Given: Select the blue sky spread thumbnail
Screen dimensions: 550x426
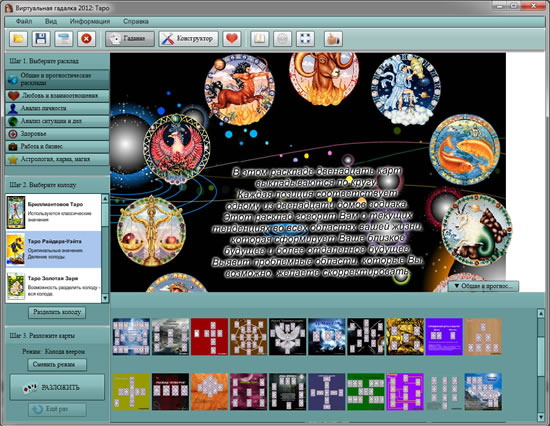Looking at the screenshot, I should pyautogui.click(x=131, y=337).
